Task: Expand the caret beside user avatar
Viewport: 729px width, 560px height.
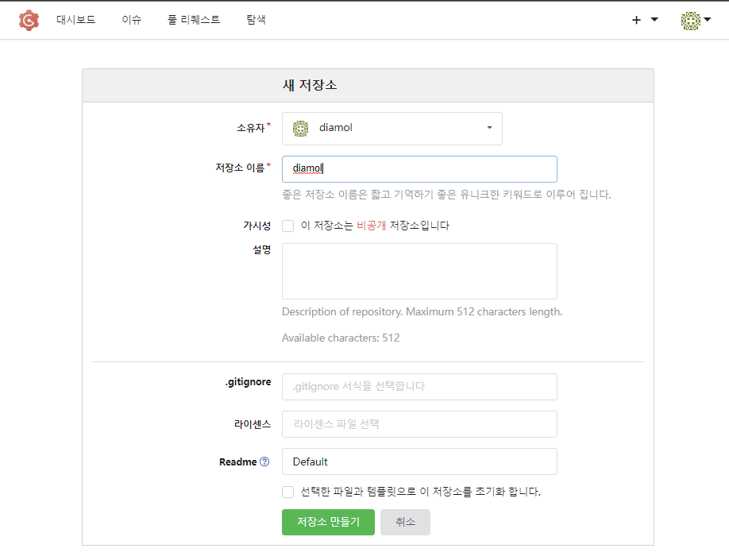Action: point(707,20)
